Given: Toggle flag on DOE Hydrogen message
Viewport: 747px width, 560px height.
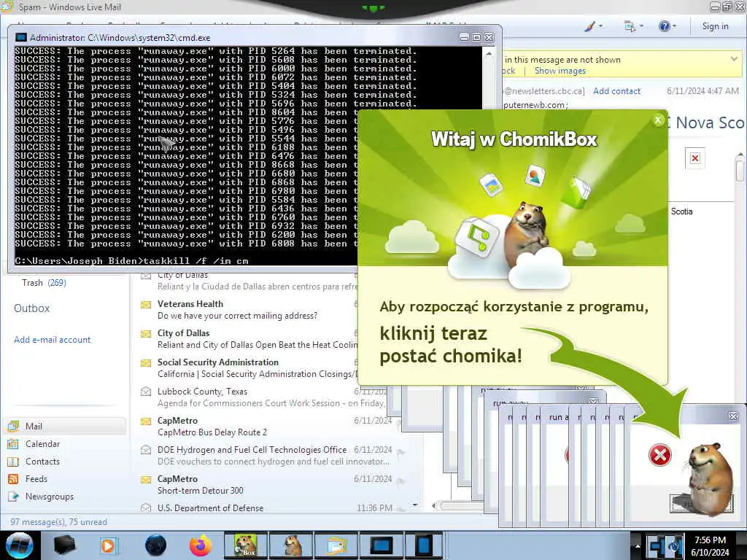Looking at the screenshot, I should point(400,453).
